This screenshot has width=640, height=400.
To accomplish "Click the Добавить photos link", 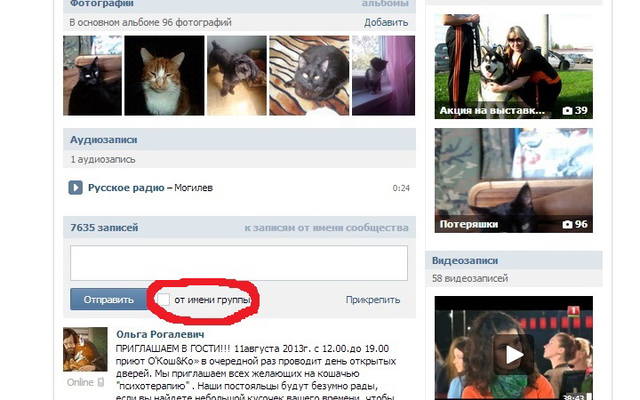I will pos(386,22).
